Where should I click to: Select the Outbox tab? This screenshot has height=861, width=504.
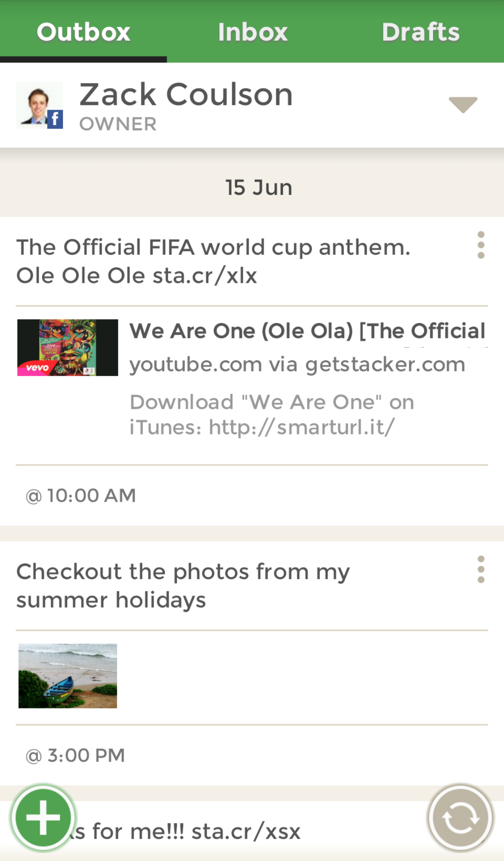84,32
